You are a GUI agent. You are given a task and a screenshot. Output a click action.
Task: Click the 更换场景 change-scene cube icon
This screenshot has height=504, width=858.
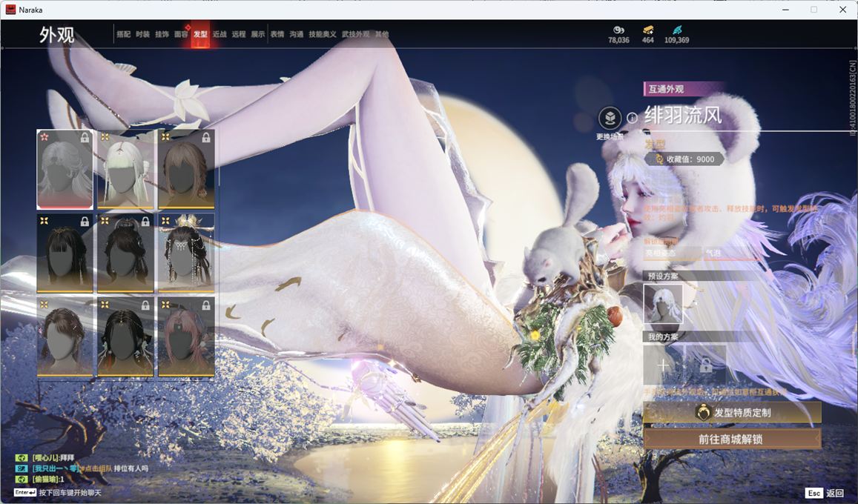pyautogui.click(x=610, y=118)
